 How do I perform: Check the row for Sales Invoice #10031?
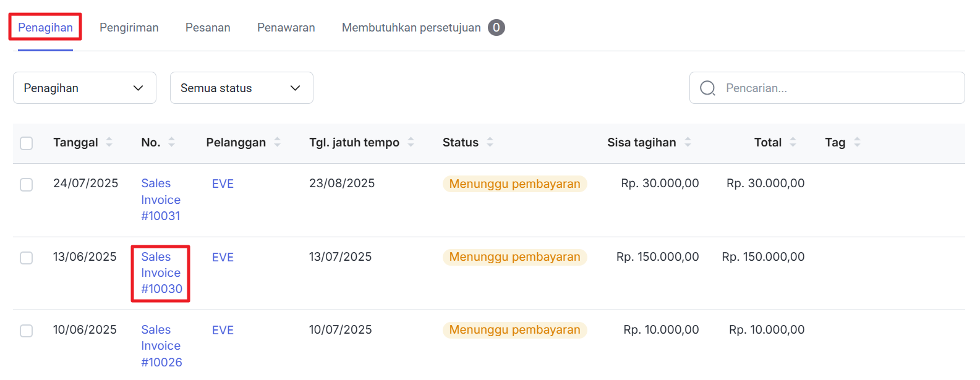pos(27,185)
